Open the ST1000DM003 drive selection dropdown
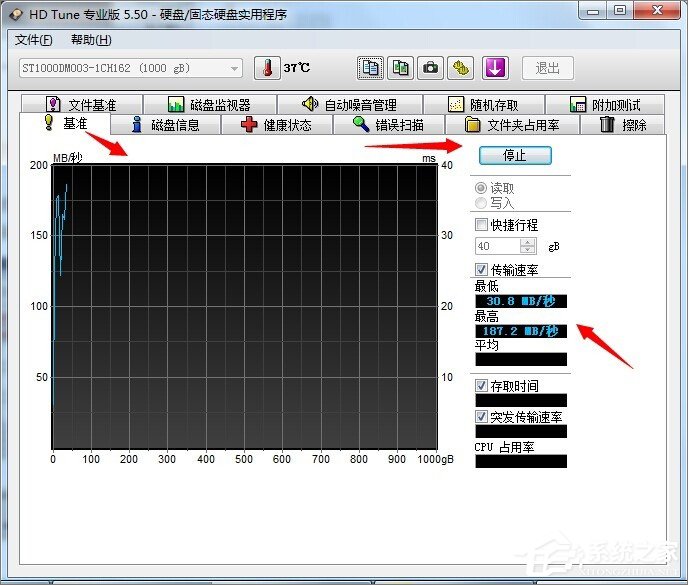Viewport: 688px width, 585px height. [131, 68]
